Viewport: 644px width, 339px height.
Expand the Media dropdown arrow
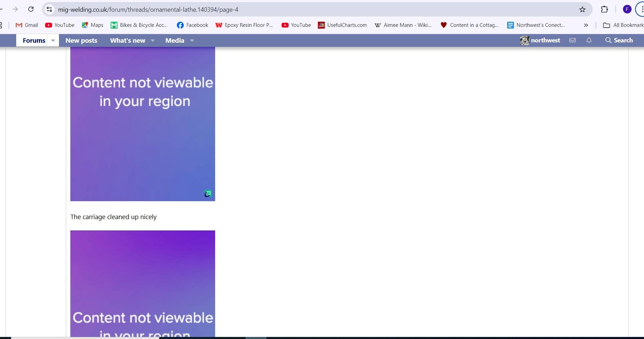pos(192,40)
